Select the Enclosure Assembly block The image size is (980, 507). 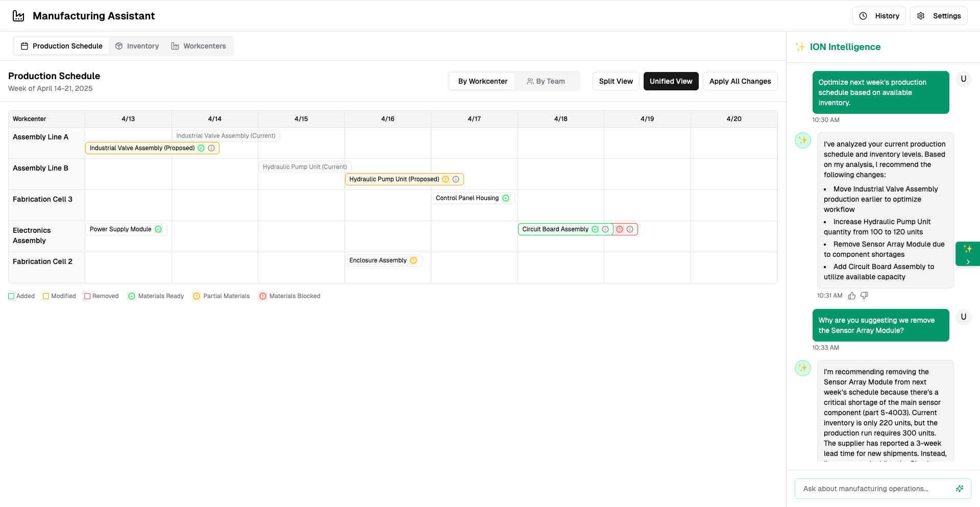coord(383,260)
